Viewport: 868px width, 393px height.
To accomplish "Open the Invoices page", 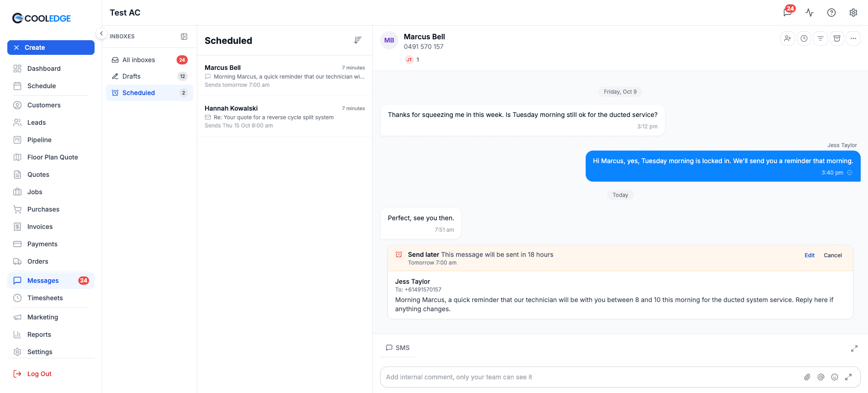I will pyautogui.click(x=51, y=227).
